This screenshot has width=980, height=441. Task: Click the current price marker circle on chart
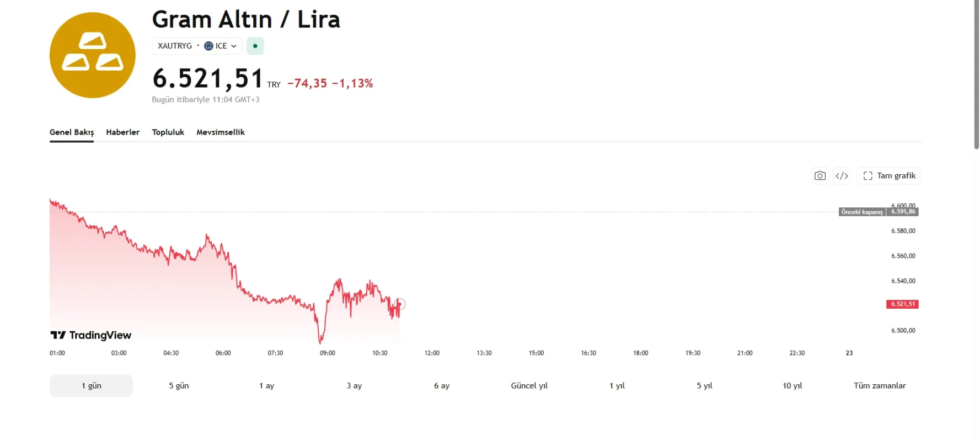(400, 304)
